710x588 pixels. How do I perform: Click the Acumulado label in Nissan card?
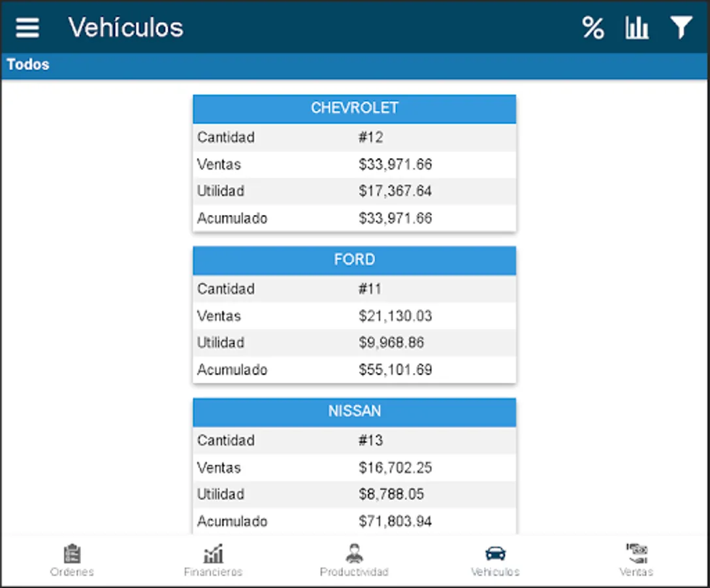click(232, 521)
